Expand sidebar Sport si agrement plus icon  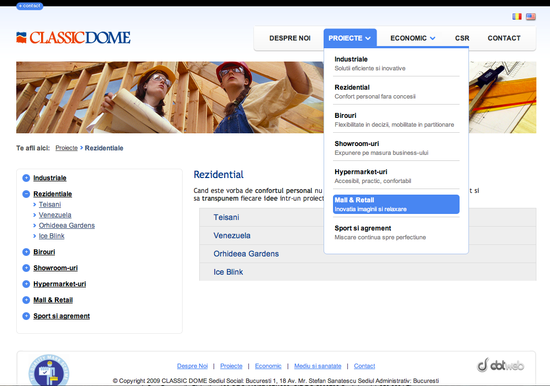tap(26, 316)
